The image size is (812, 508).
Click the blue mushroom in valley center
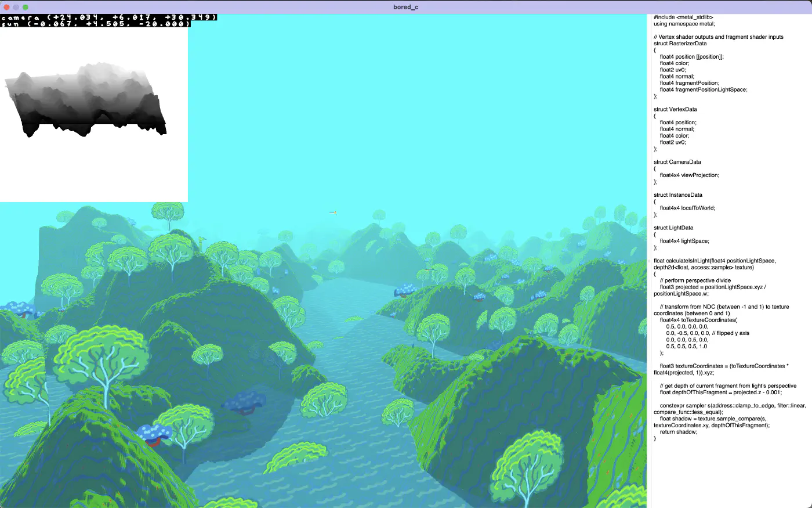click(x=245, y=402)
